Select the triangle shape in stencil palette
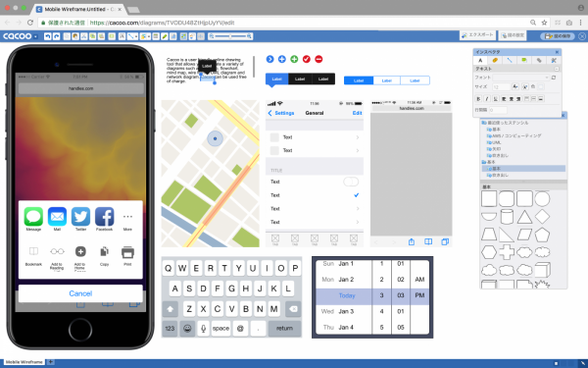This screenshot has width=588, height=368. [524, 217]
